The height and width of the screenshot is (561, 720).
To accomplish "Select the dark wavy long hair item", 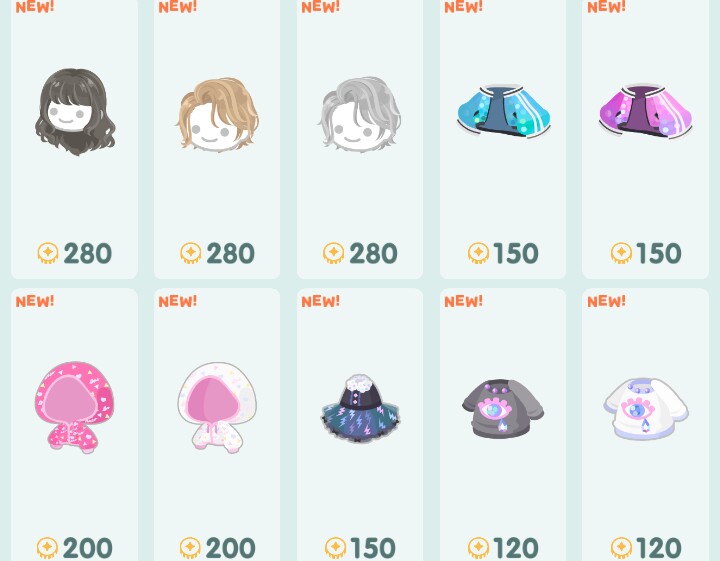I will click(75, 112).
